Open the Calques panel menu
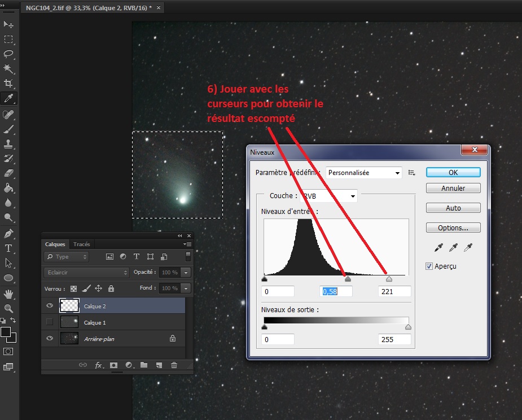Viewport: 522px width, 420px height. coord(187,244)
